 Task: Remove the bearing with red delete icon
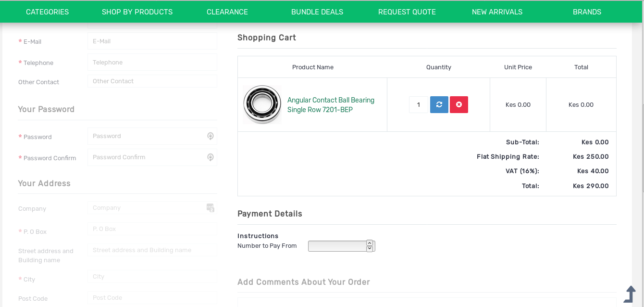point(458,104)
